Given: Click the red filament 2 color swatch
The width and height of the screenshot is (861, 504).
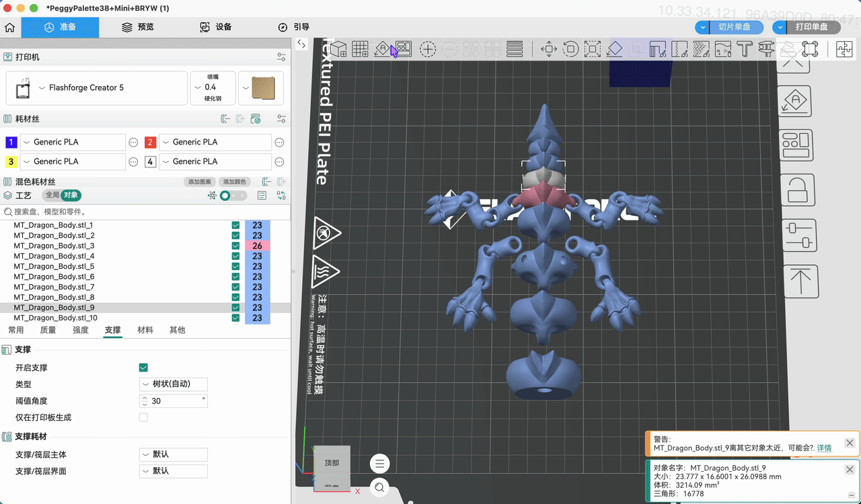Looking at the screenshot, I should tap(151, 142).
